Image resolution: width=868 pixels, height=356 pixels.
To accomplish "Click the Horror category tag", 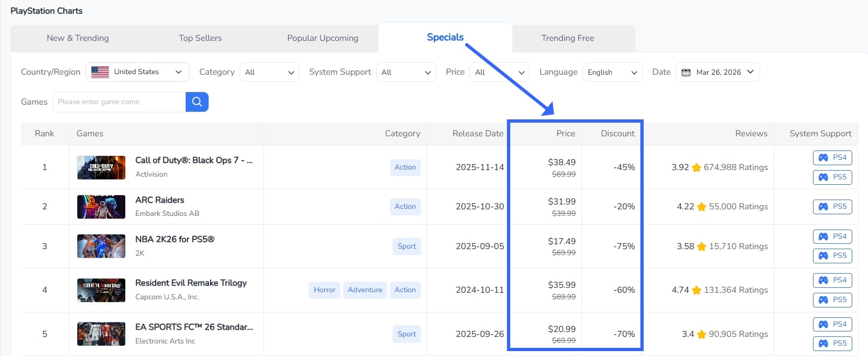I will 325,290.
